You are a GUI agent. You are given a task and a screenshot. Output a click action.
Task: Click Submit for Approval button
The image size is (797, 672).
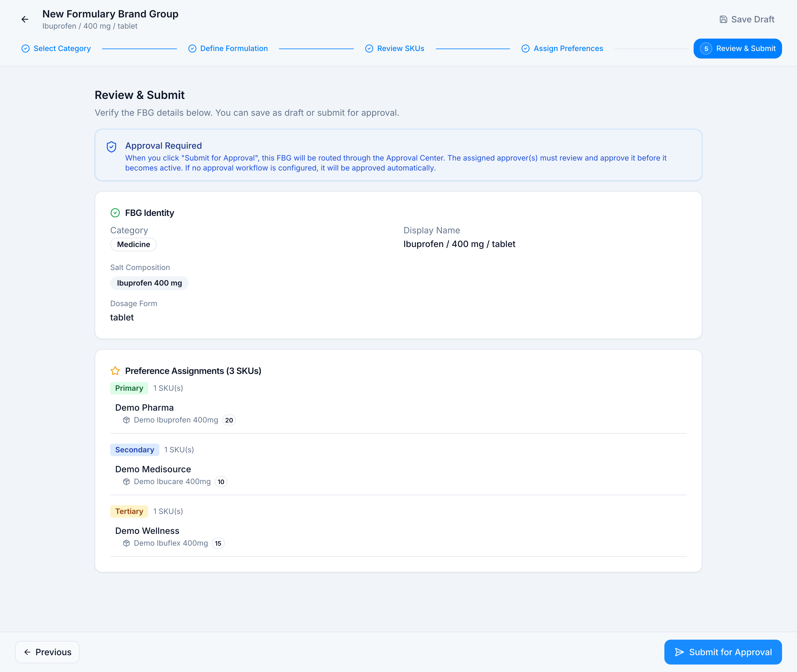click(723, 652)
